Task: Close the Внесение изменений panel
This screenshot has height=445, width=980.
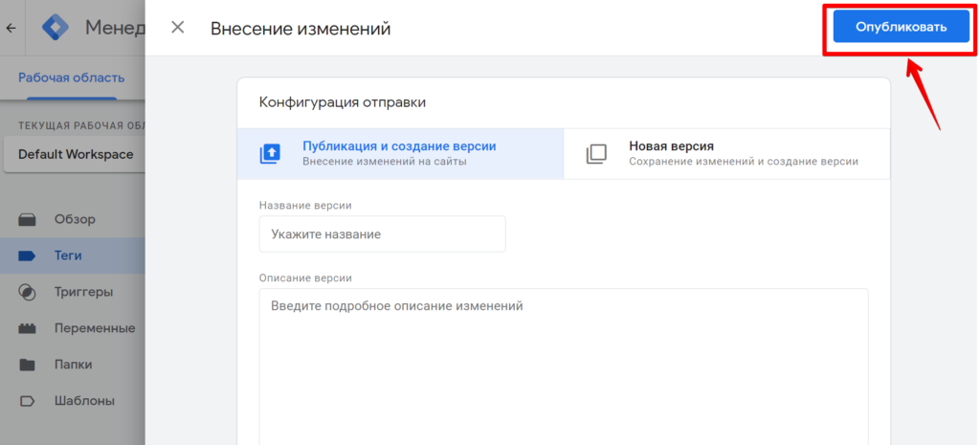Action: pos(177,28)
